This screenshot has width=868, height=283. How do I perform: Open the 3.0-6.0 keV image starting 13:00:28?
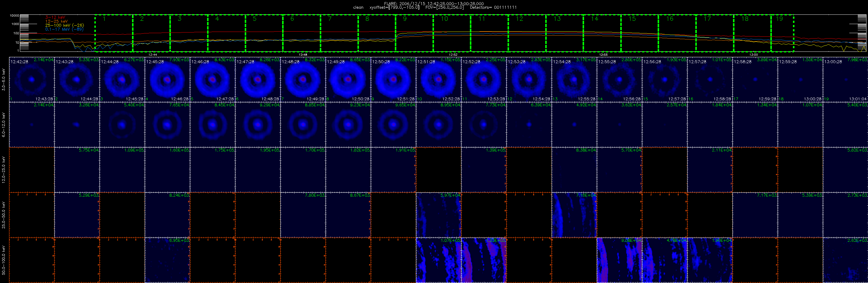point(845,79)
